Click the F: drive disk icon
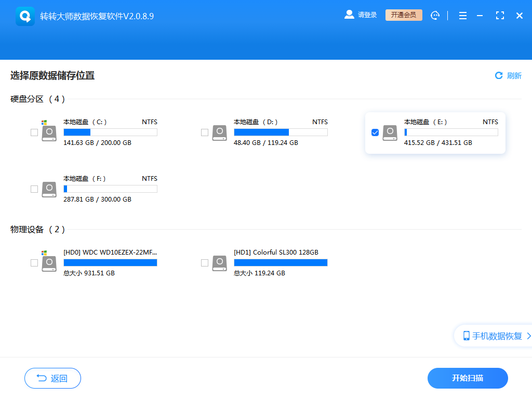The width and height of the screenshot is (532, 399). coord(49,190)
